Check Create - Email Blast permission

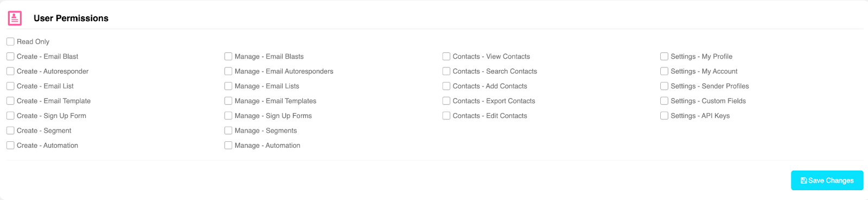coord(10,56)
